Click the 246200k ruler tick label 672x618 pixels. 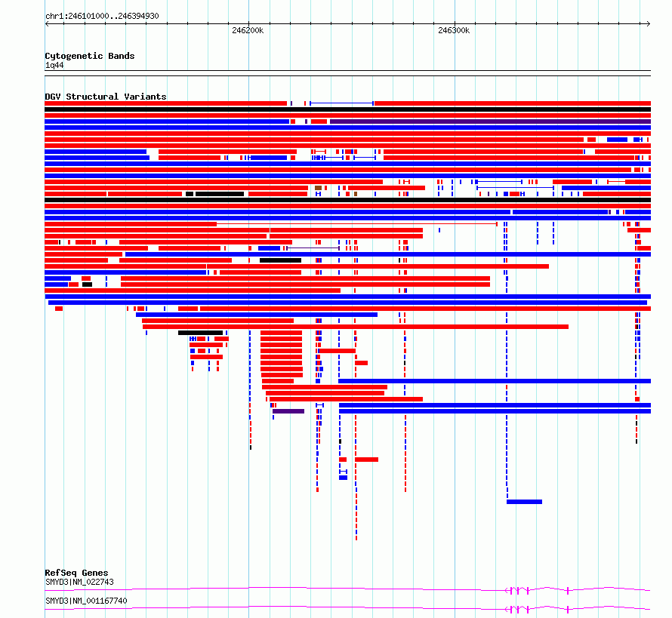pyautogui.click(x=248, y=30)
